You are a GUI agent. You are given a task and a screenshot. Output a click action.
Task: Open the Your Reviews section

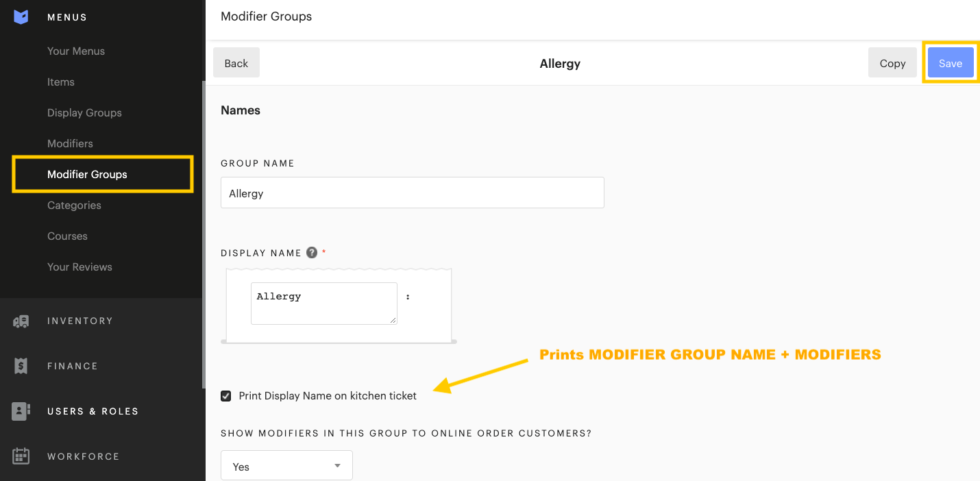(x=79, y=267)
